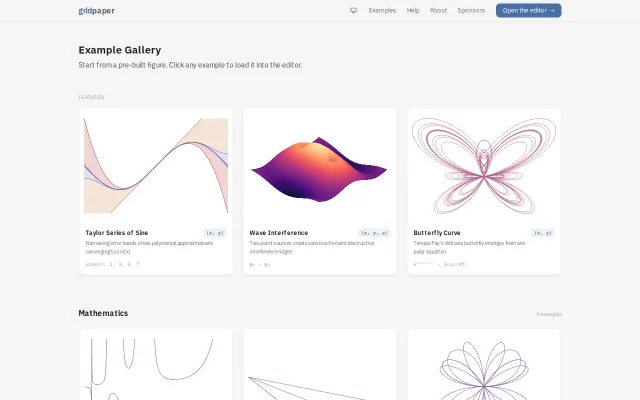Click the Mathematics section heading
The image size is (640, 400).
click(x=103, y=313)
